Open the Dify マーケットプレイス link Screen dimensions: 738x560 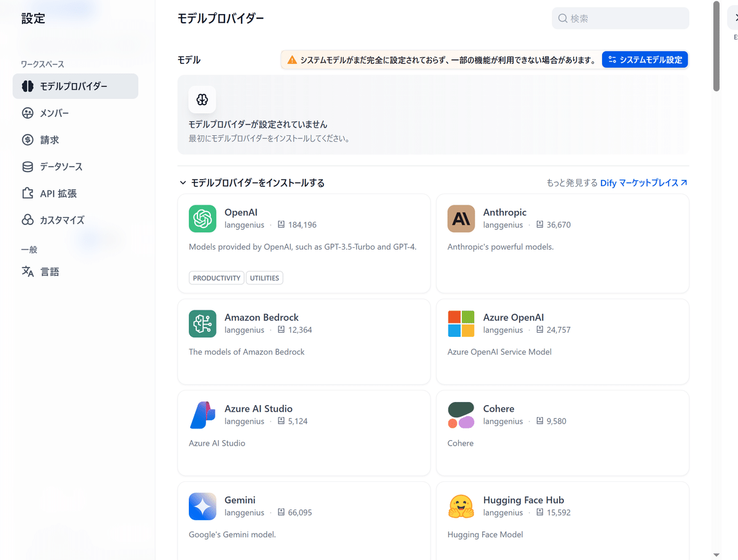click(644, 183)
